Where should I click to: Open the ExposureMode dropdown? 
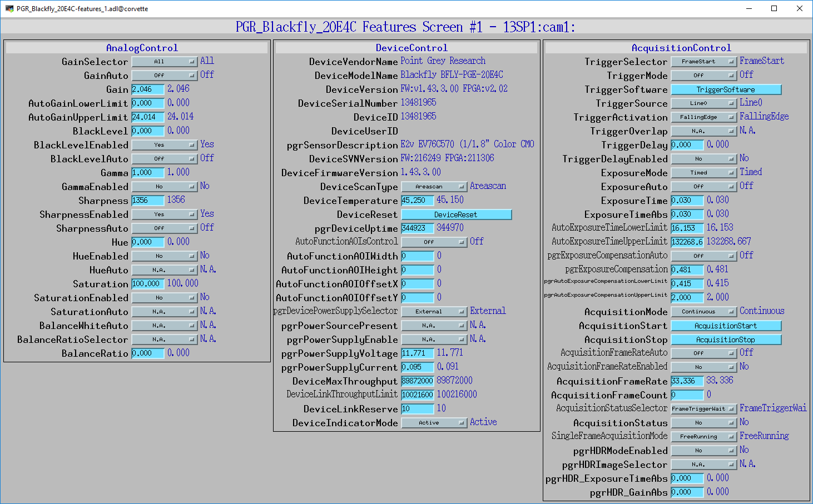704,173
